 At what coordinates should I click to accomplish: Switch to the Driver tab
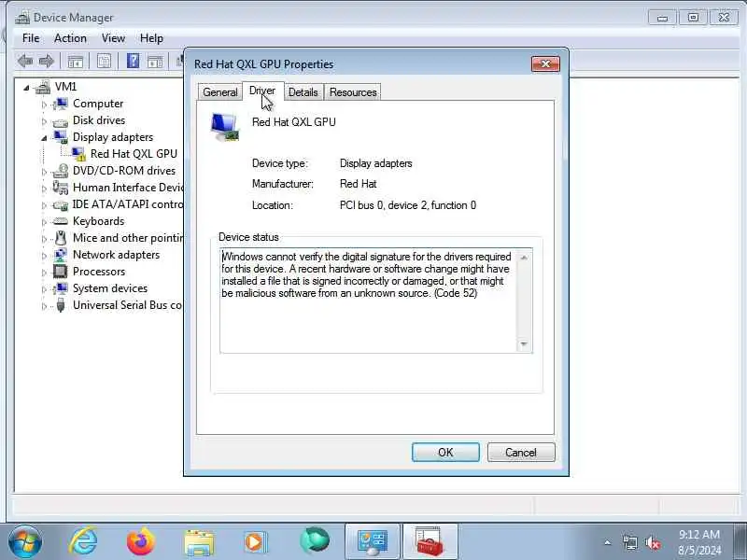262,91
